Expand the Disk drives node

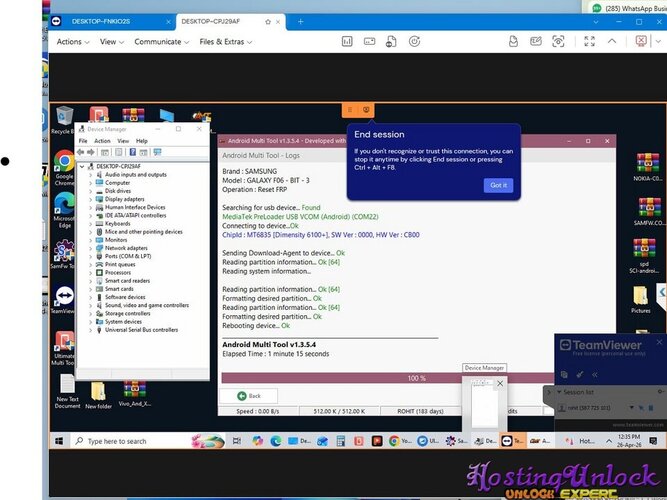(x=91, y=191)
